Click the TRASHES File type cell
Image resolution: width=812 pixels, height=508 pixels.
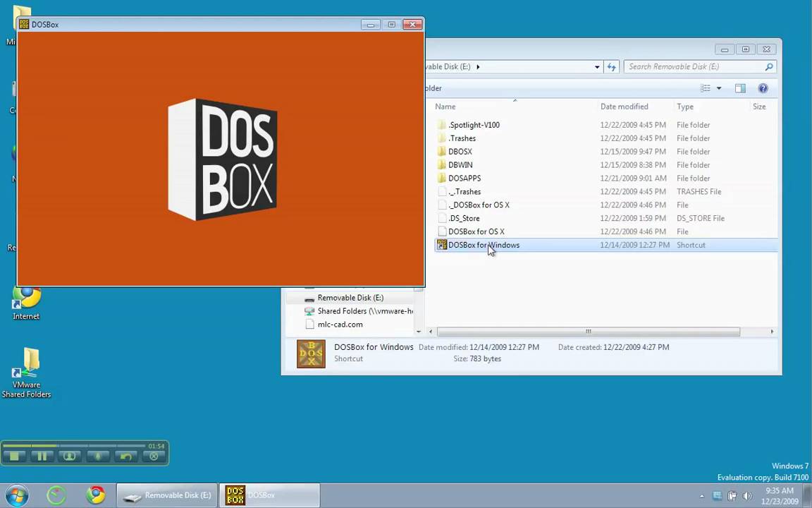(x=699, y=192)
